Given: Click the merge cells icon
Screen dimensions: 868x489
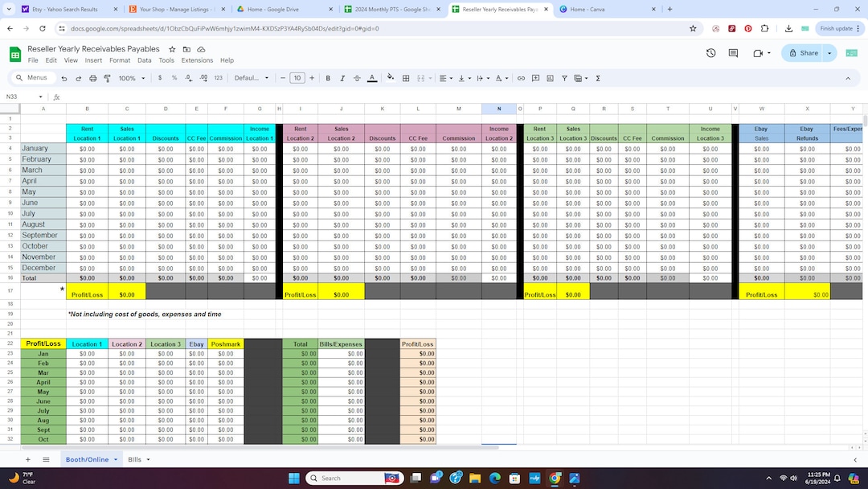Looking at the screenshot, I should (420, 78).
